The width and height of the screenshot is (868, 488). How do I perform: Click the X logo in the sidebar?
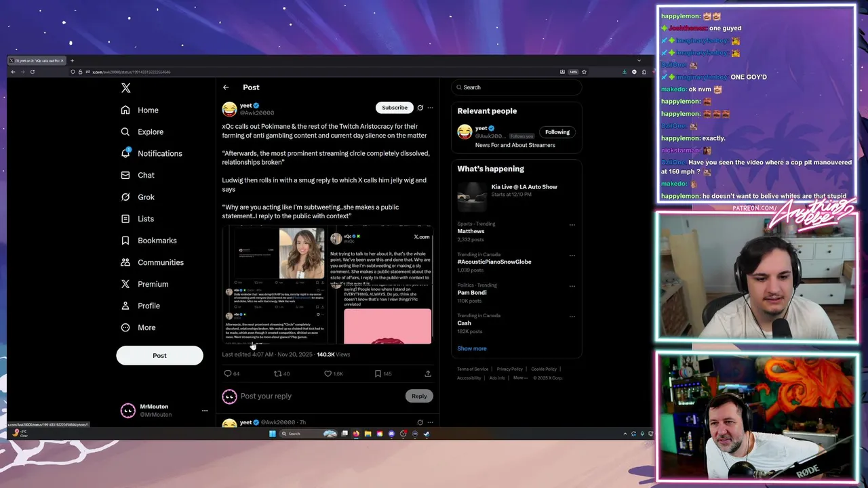125,88
